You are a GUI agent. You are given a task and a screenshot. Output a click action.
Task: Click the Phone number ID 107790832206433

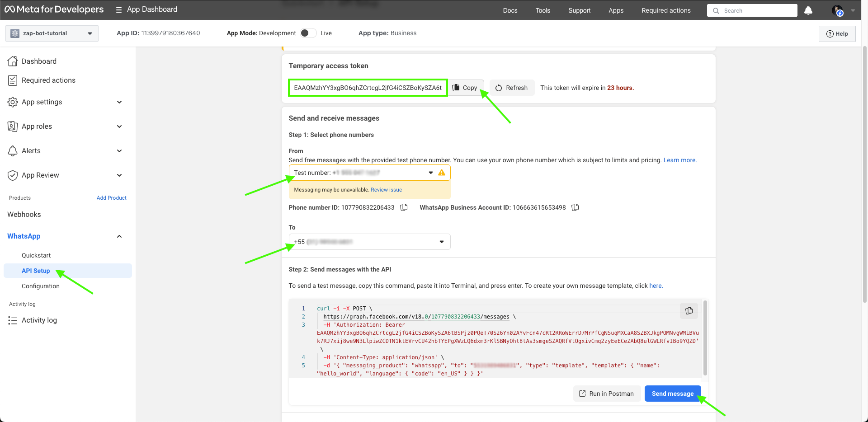pyautogui.click(x=368, y=207)
